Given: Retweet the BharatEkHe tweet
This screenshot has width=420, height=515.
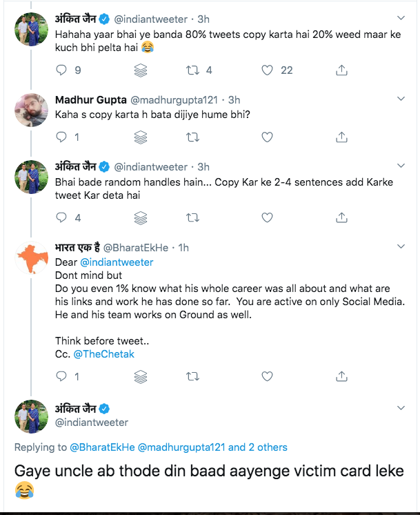Looking at the screenshot, I should pyautogui.click(x=194, y=376).
